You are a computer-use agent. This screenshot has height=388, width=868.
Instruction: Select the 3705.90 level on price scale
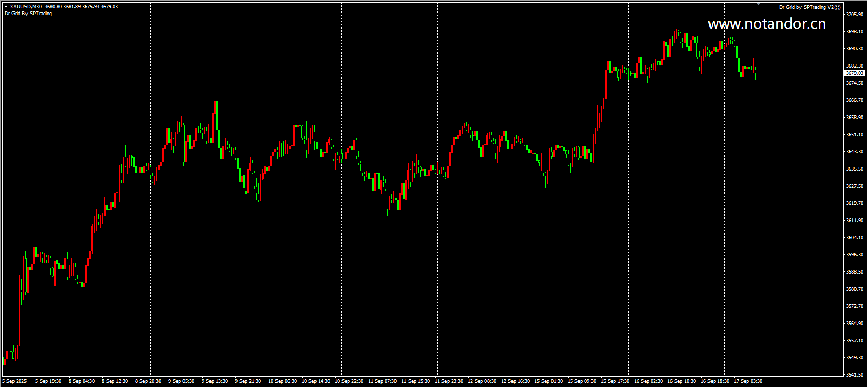point(855,15)
